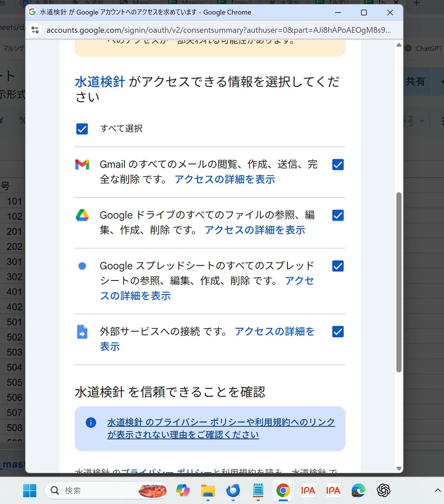Click the Gmail envelope icon
The image size is (444, 504).
point(82,164)
